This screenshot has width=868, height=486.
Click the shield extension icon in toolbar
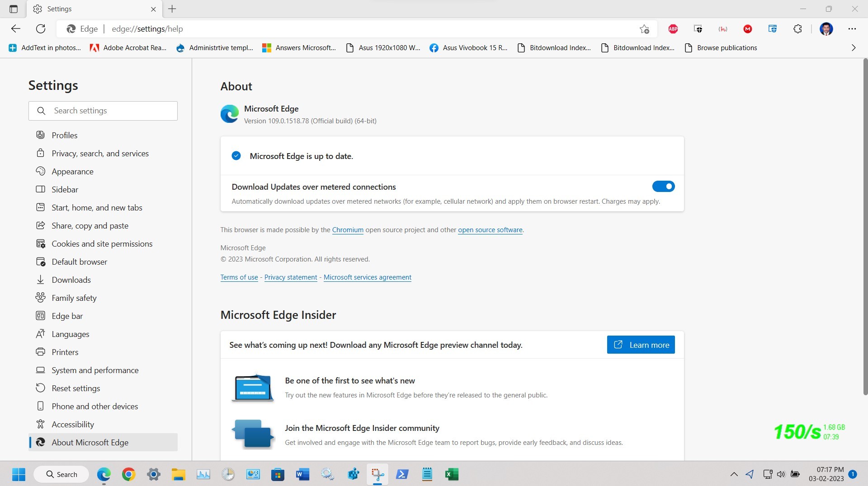pyautogui.click(x=698, y=29)
